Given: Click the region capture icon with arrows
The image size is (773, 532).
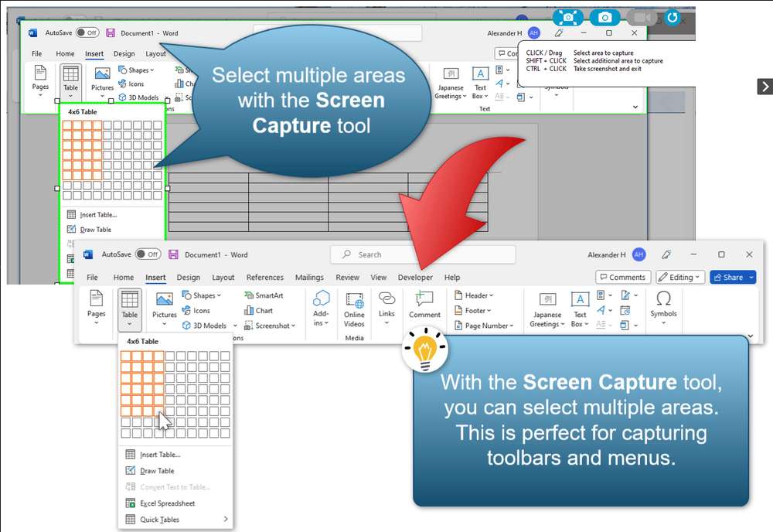Looking at the screenshot, I should tap(568, 18).
